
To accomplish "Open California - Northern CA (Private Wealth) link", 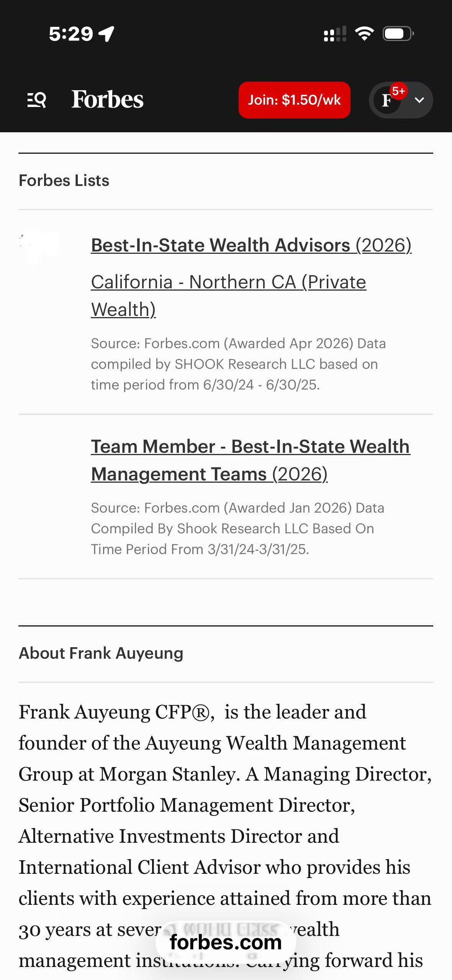I will pyautogui.click(x=228, y=296).
